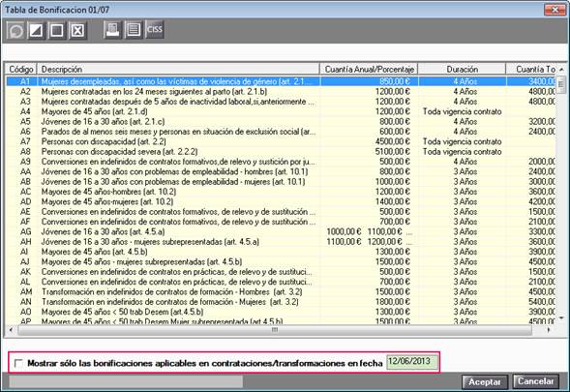Image resolution: width=570 pixels, height=392 pixels.
Task: Click Toda vigencia contrato in row A4
Action: [462, 111]
